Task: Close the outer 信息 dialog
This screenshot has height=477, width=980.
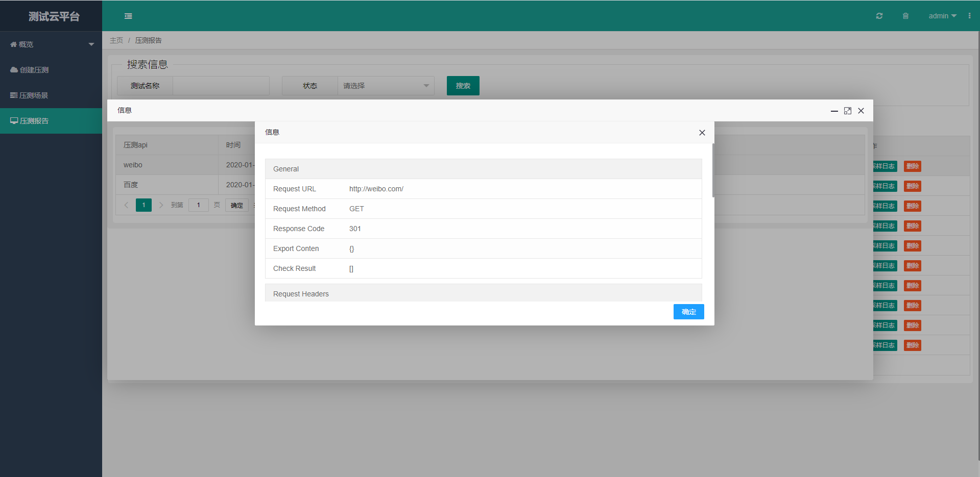Action: (861, 111)
